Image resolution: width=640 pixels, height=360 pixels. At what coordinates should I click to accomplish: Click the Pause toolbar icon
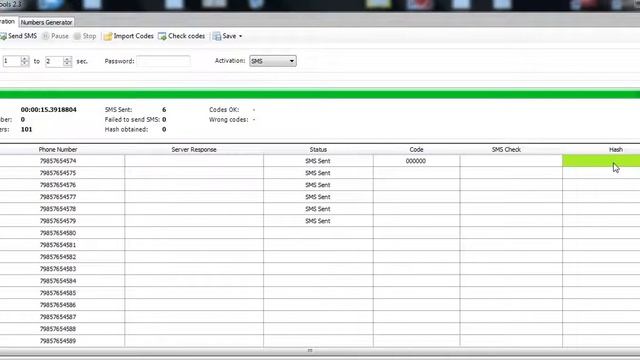point(45,36)
